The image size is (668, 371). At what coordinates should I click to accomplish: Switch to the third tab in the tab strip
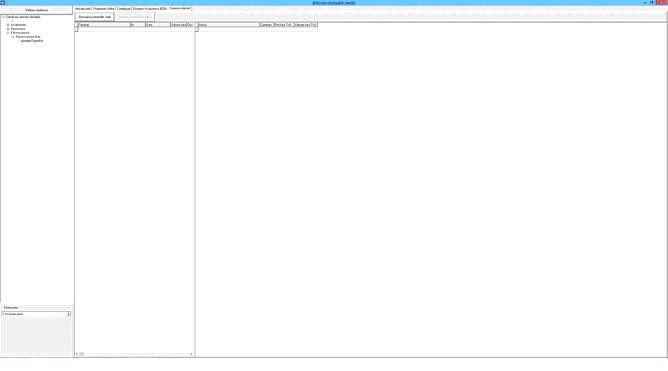pyautogui.click(x=124, y=9)
